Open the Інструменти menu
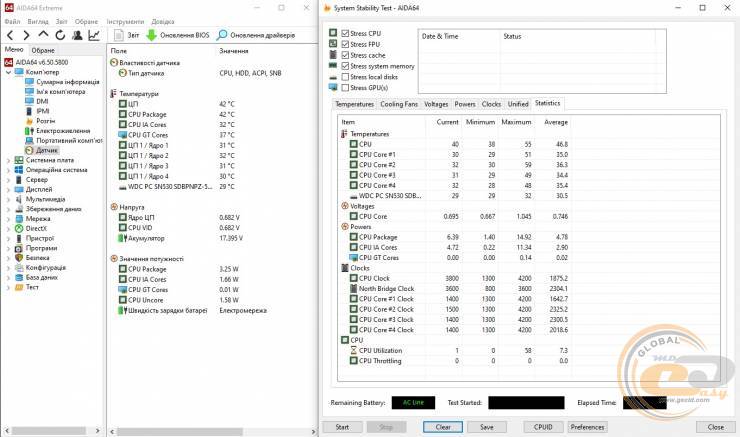The width and height of the screenshot is (740, 437). coord(125,22)
